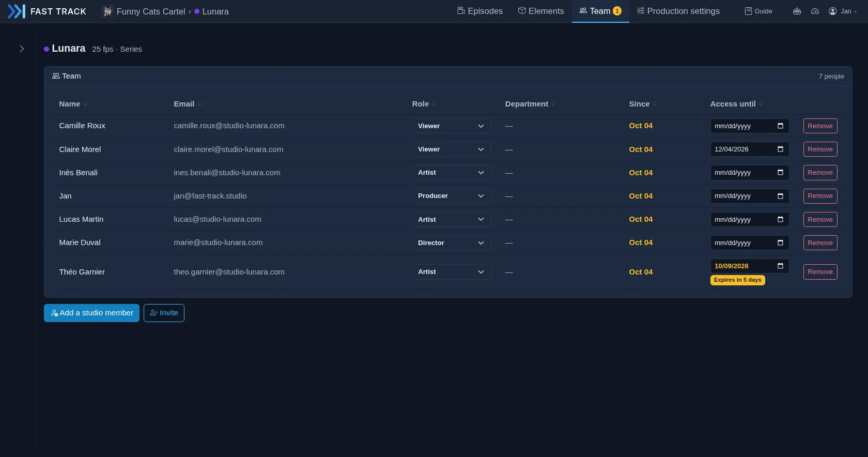Image resolution: width=868 pixels, height=457 pixels.
Task: Open calendar picker for Inès Benali access date
Action: click(x=780, y=172)
